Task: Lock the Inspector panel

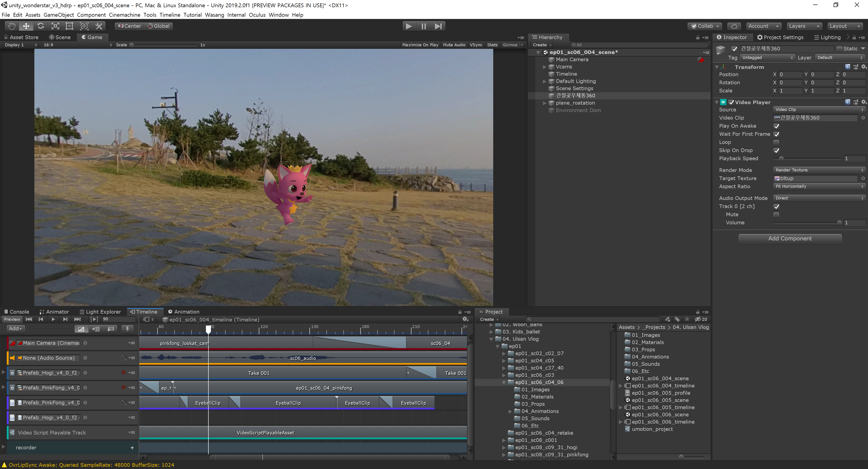Action: (854, 37)
